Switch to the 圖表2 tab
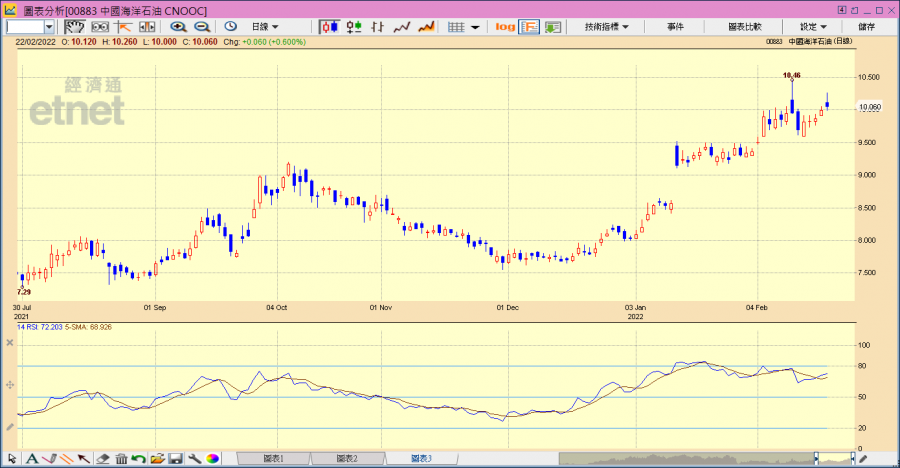This screenshot has height=468, width=900. 346,459
